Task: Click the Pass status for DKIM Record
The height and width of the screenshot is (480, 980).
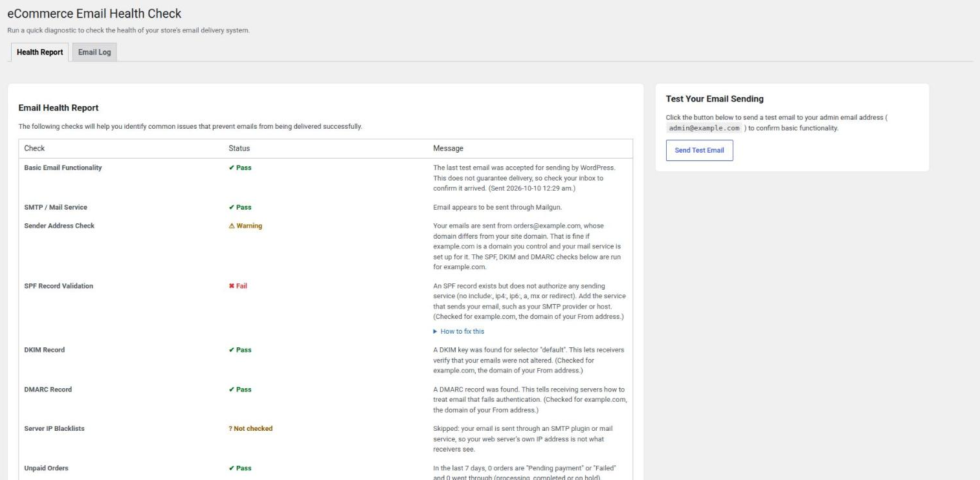Action: pos(240,350)
